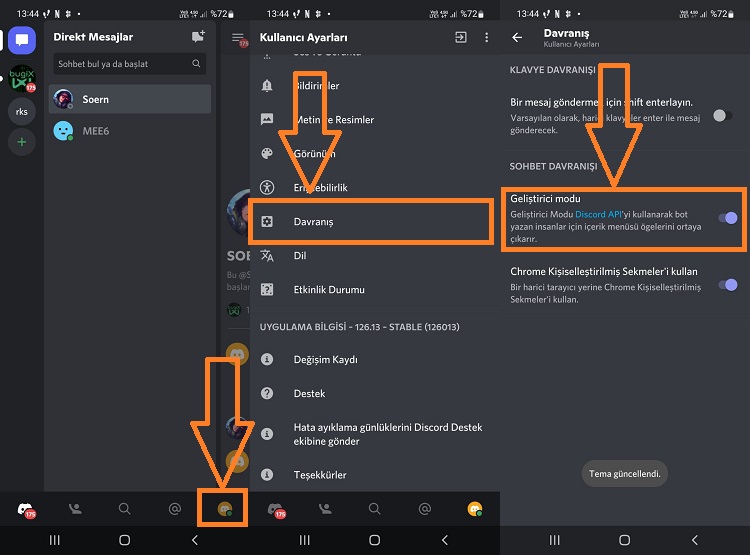This screenshot has width=750, height=555.
Task: Click the Erişebilirlik accessibility icon
Action: pyautogui.click(x=267, y=188)
